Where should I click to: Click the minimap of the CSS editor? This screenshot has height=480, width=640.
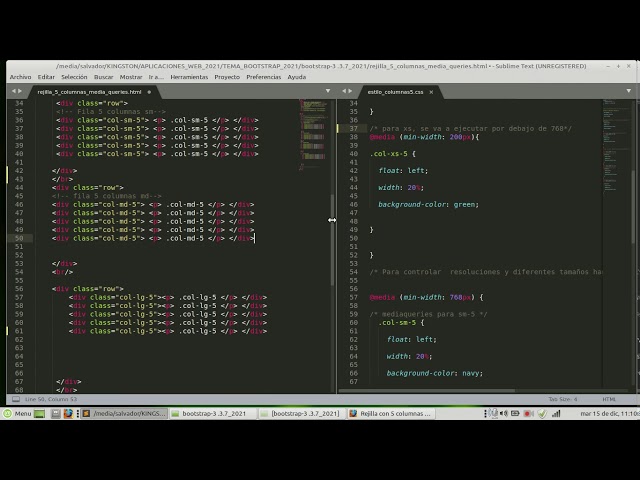[x=616, y=147]
